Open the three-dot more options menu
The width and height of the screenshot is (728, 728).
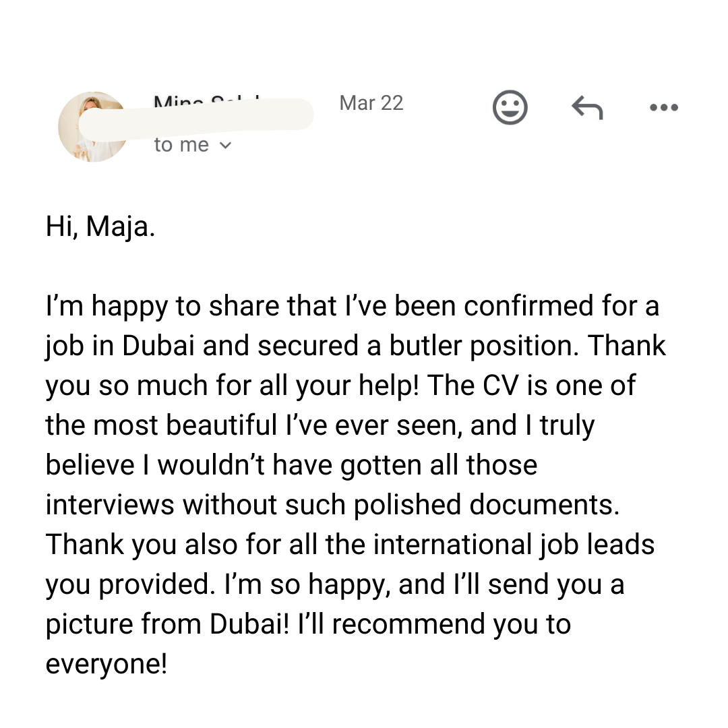(663, 108)
